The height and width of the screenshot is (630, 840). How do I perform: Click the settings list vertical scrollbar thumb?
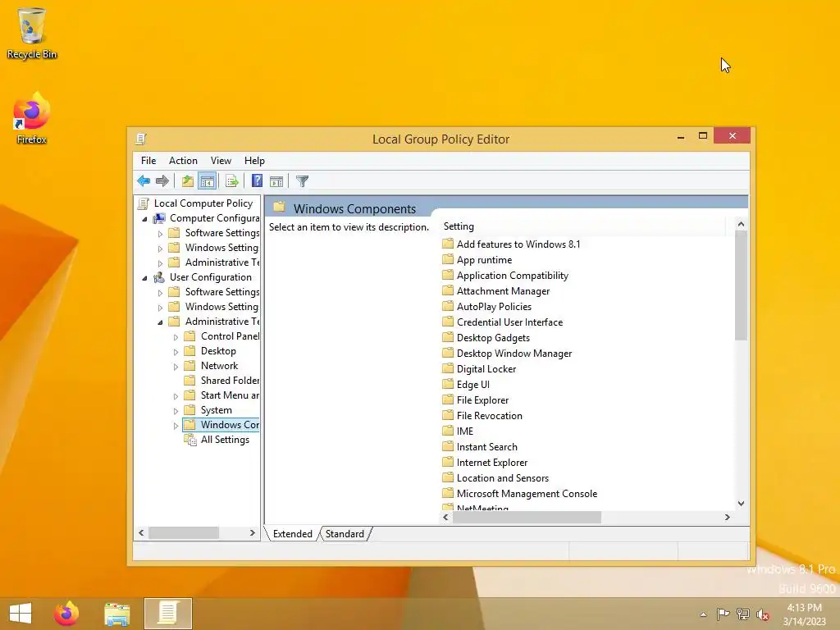click(x=741, y=285)
